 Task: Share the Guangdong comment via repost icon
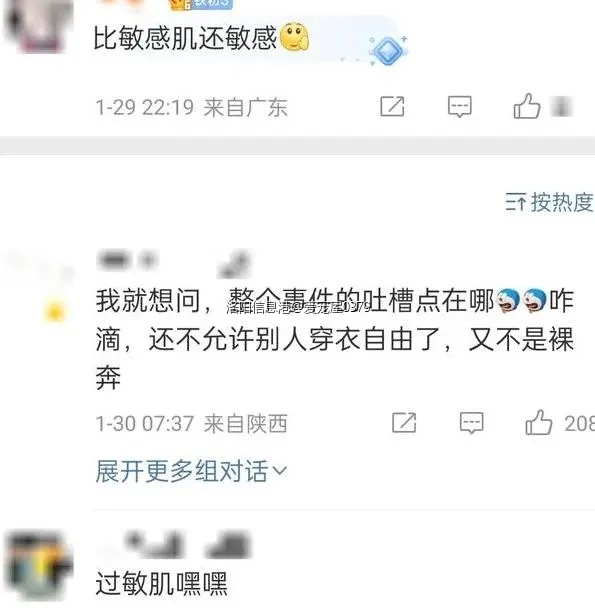392,106
